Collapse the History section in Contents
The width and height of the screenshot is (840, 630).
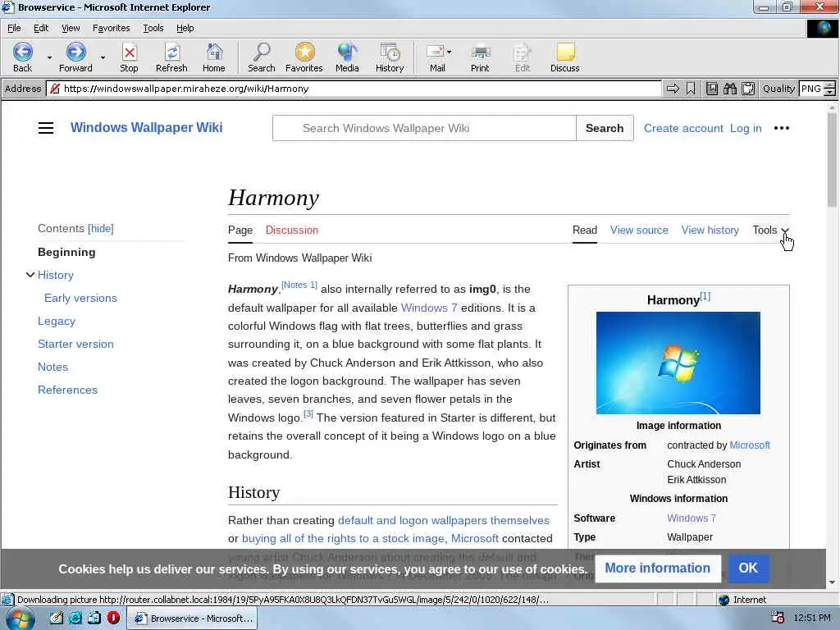(30, 275)
